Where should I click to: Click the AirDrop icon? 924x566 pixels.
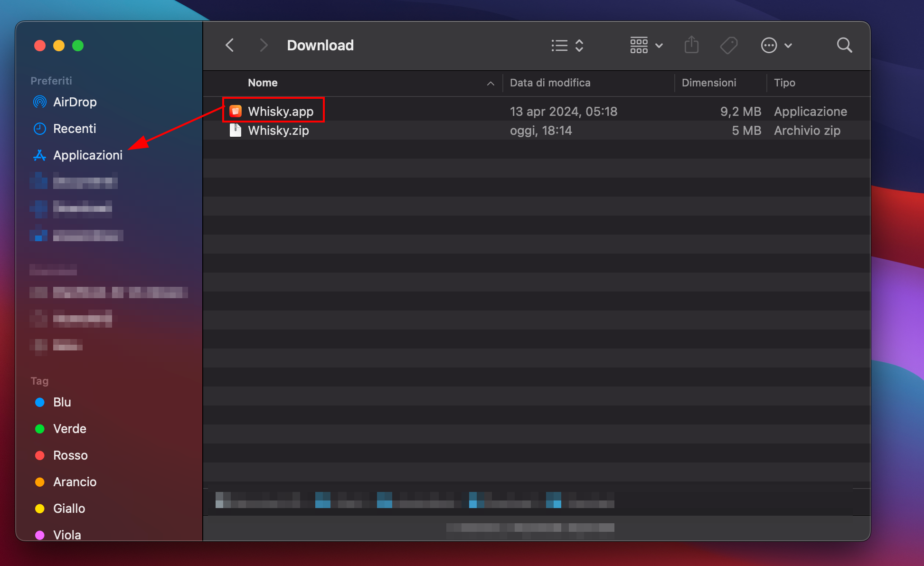pos(40,102)
